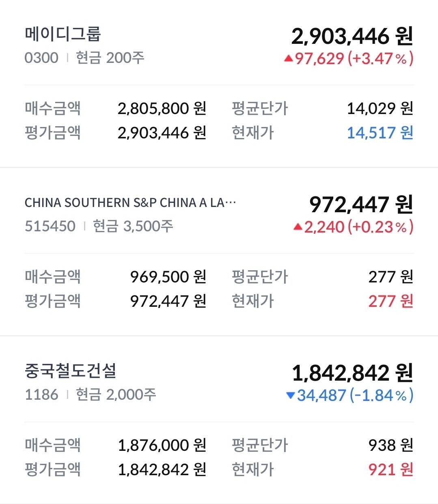The width and height of the screenshot is (438, 504).
Task: Click the large 972,447 원 total value
Action: tap(361, 205)
